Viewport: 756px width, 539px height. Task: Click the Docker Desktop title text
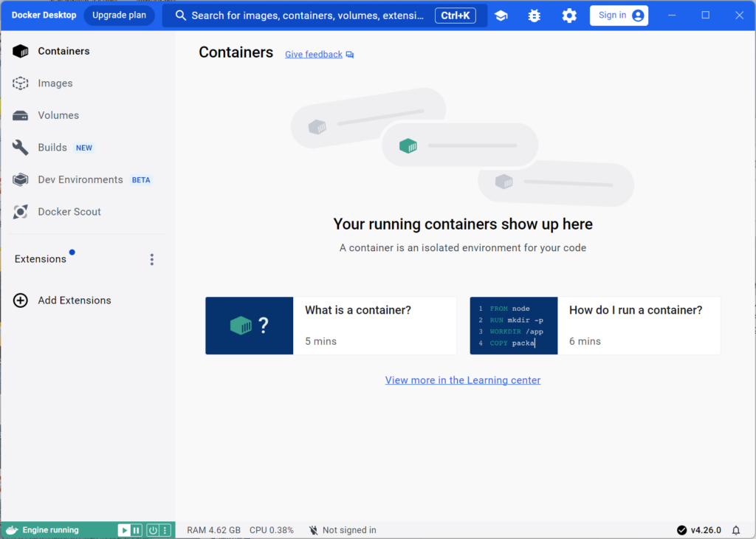(x=44, y=16)
